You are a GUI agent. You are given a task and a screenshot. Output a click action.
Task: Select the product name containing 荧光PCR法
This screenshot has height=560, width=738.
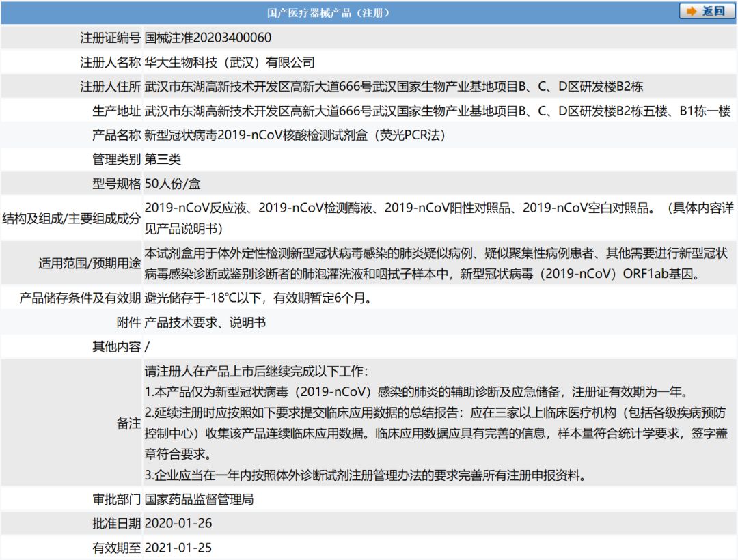[295, 135]
